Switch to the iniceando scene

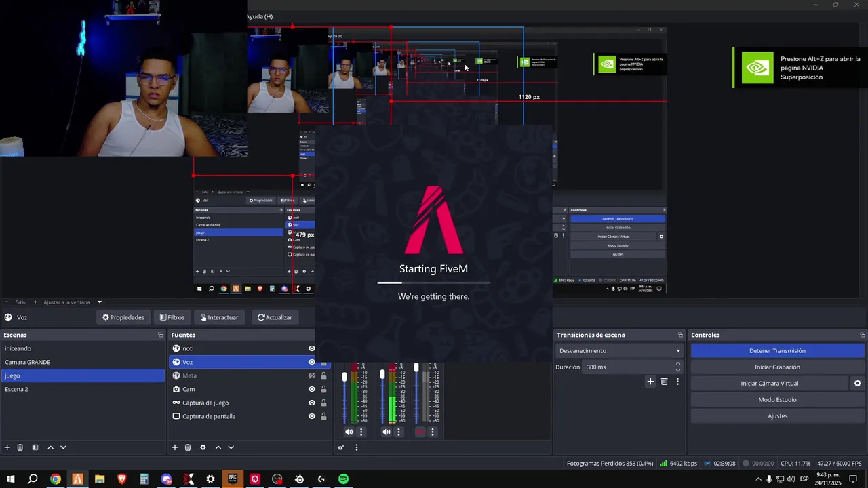pos(82,348)
